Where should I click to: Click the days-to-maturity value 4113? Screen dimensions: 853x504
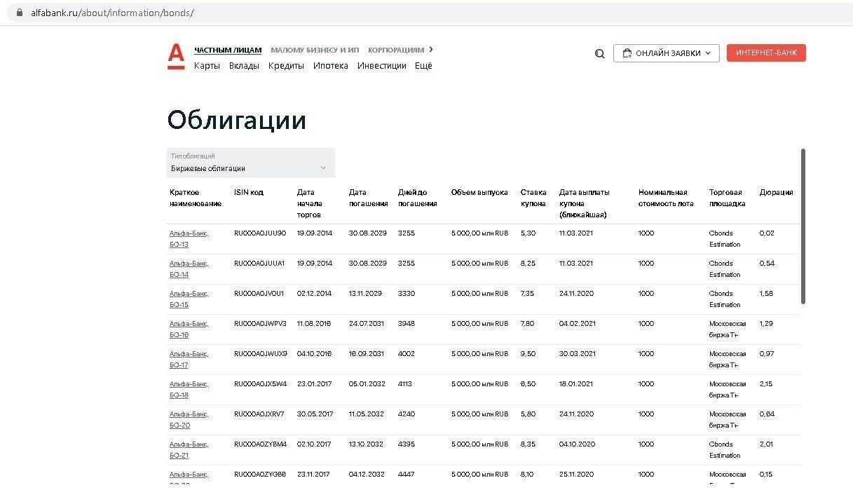click(406, 384)
